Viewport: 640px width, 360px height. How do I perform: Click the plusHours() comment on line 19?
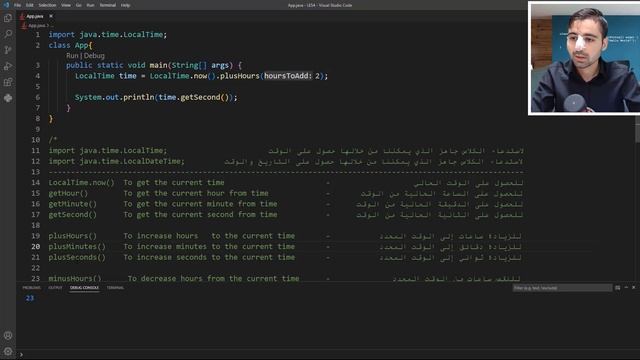[73, 236]
